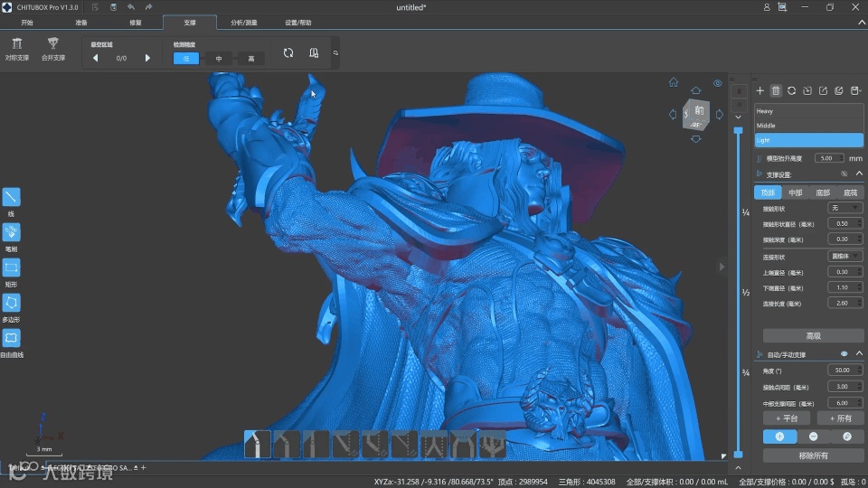This screenshot has width=868, height=488.
Task: Rotate view right with arrow beside cube
Action: coord(719,115)
